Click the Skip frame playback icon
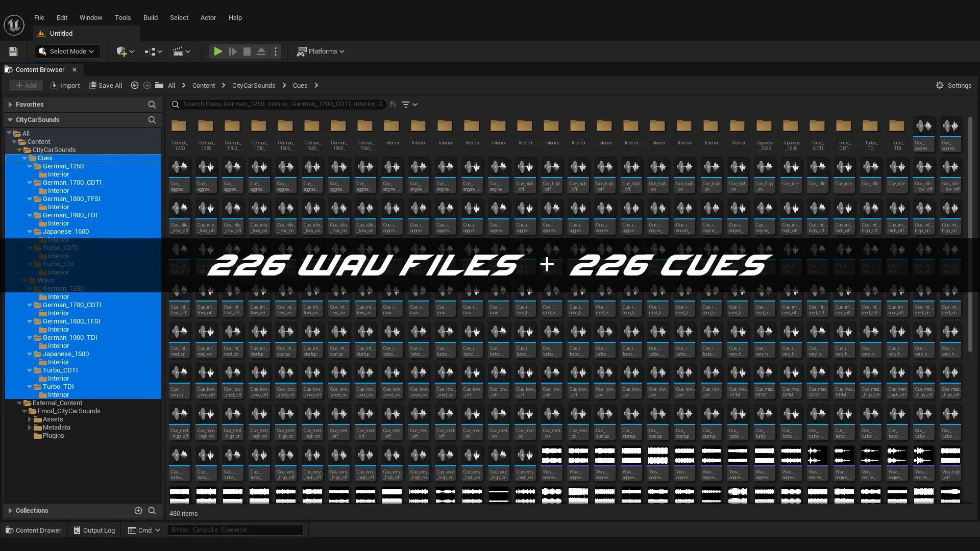 (233, 52)
